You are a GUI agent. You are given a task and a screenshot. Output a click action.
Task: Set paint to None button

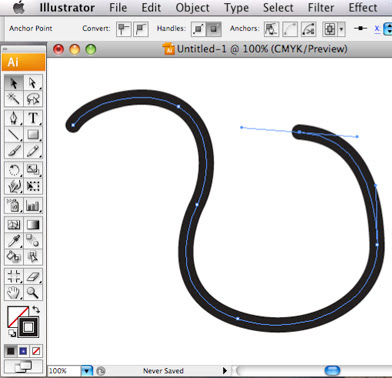point(36,351)
